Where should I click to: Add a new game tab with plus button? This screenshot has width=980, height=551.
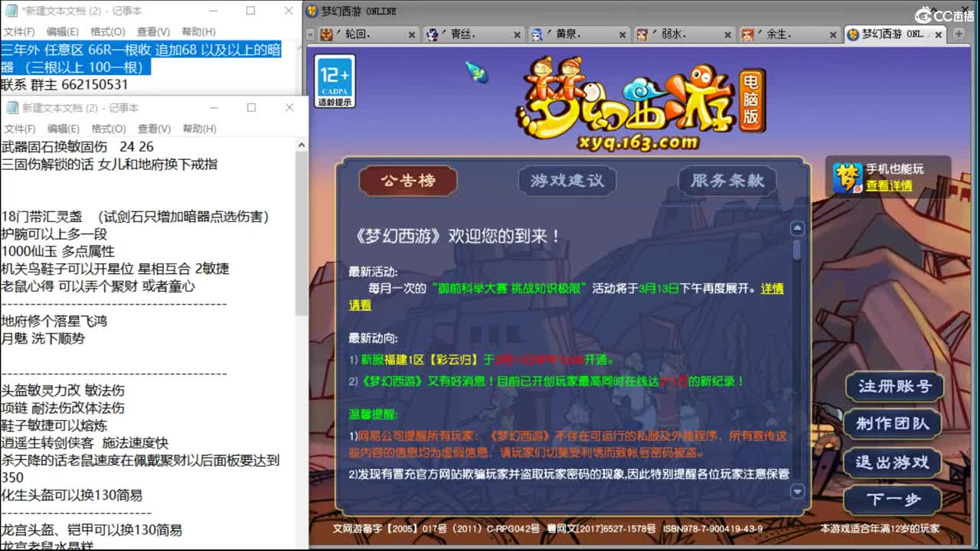(x=958, y=34)
